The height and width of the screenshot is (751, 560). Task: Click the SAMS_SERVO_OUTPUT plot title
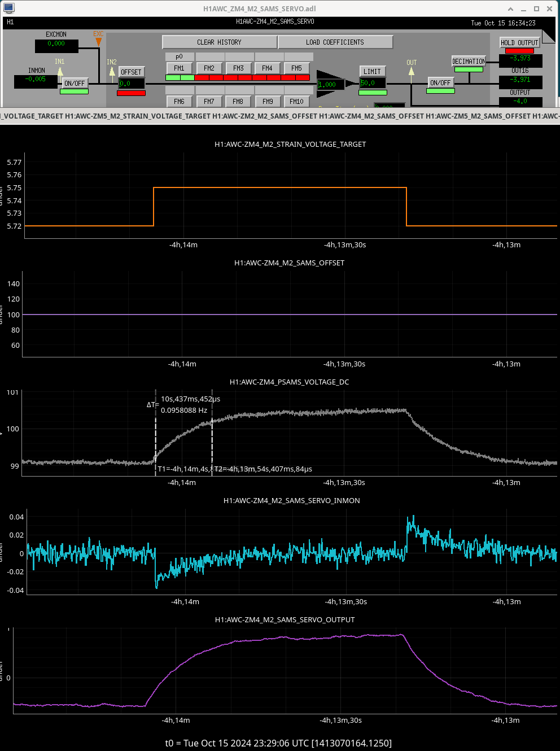tap(285, 619)
